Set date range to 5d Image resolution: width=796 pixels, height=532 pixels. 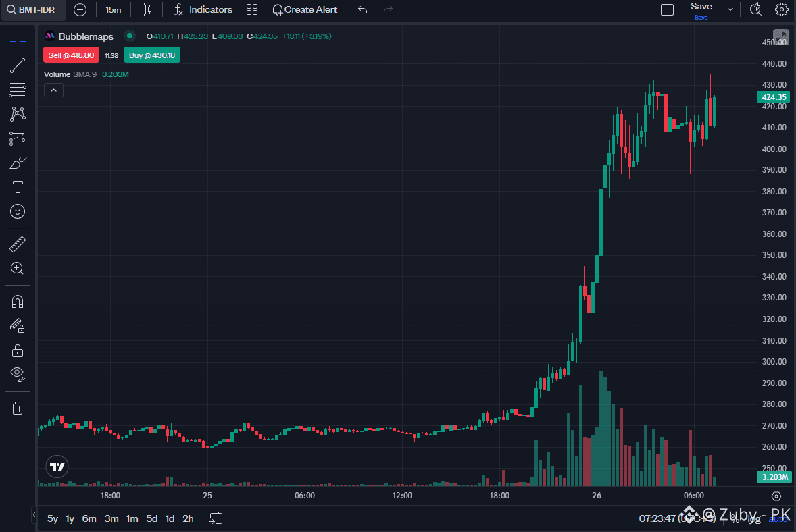[152, 518]
